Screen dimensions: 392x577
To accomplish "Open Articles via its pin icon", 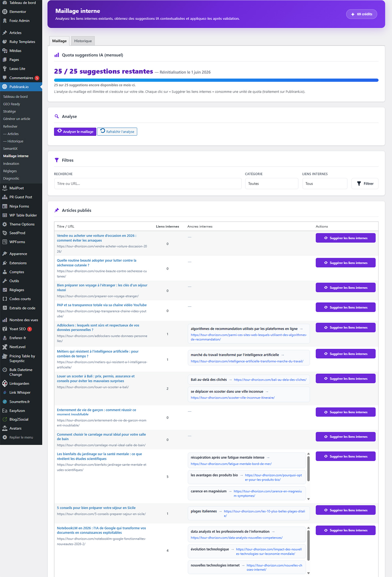I will click(x=5, y=33).
